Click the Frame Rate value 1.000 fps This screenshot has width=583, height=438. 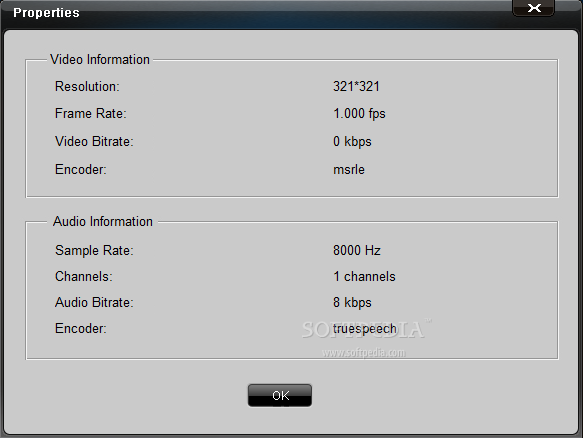pos(359,113)
